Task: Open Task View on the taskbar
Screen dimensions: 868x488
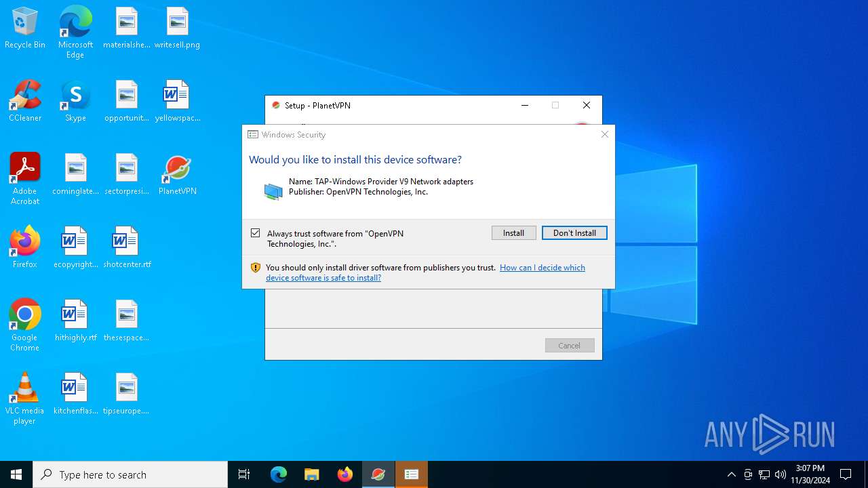Action: pyautogui.click(x=244, y=474)
